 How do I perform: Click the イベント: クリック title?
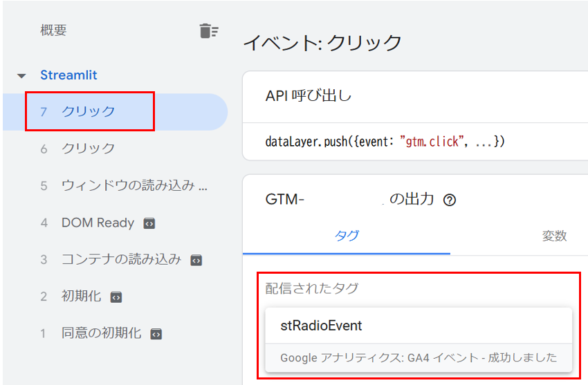click(x=322, y=42)
